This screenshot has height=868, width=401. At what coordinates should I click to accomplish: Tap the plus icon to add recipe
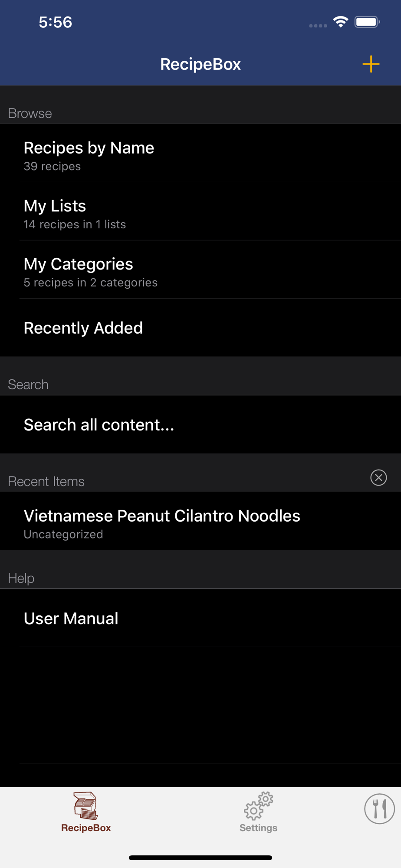pos(371,64)
